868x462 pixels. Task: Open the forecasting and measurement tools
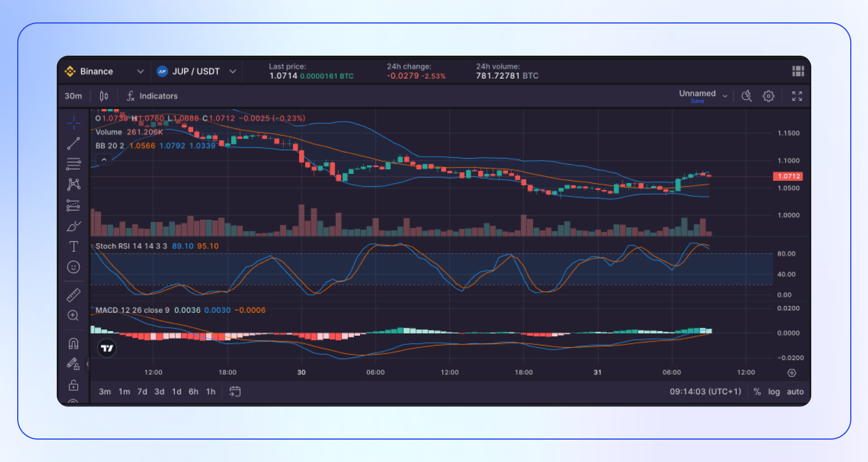coord(73,205)
